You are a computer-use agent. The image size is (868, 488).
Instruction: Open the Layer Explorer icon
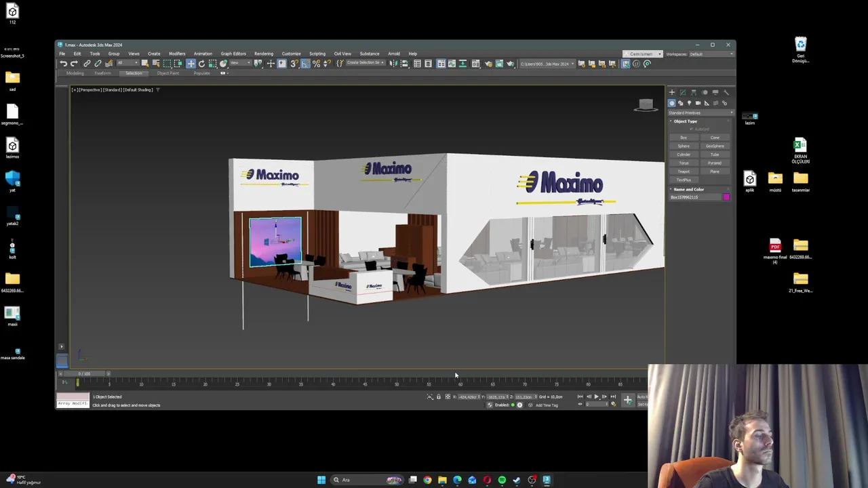(x=428, y=64)
